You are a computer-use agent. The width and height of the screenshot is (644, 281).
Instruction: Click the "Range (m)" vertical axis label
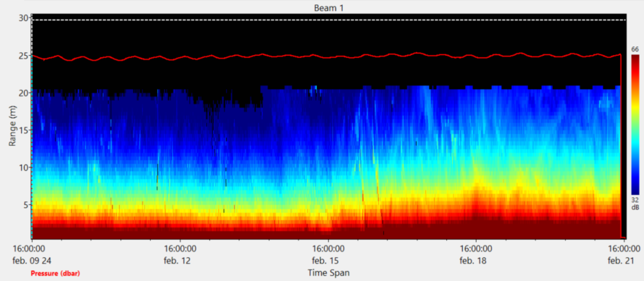point(12,126)
